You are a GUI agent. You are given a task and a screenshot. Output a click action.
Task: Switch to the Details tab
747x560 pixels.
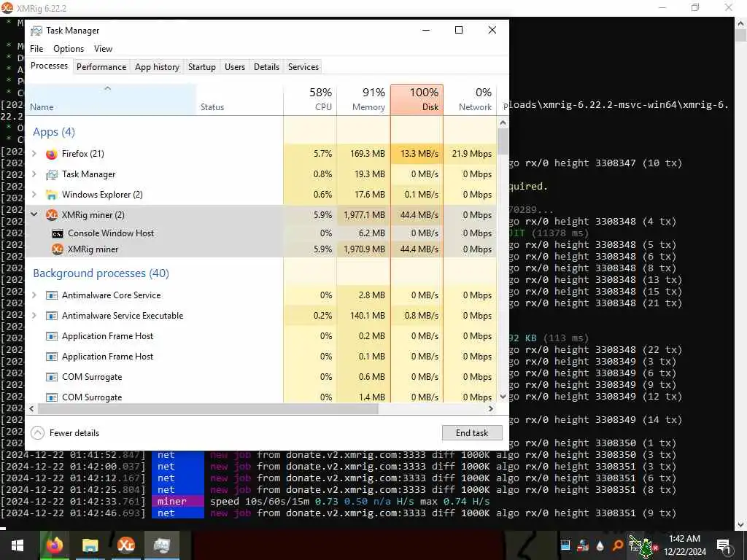(266, 67)
